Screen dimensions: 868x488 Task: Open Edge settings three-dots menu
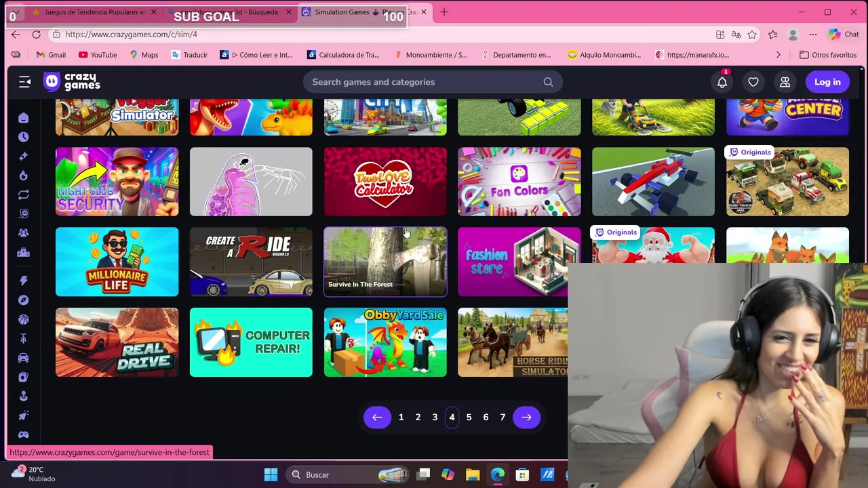[x=813, y=35]
